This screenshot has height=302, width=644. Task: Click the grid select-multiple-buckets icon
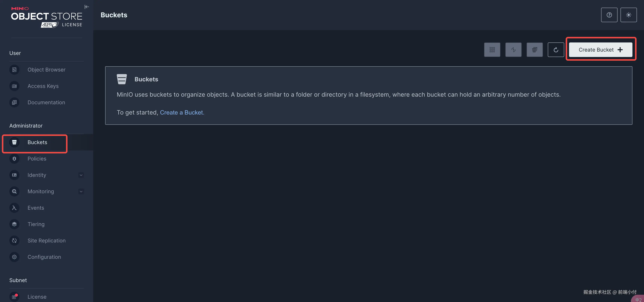coord(492,50)
